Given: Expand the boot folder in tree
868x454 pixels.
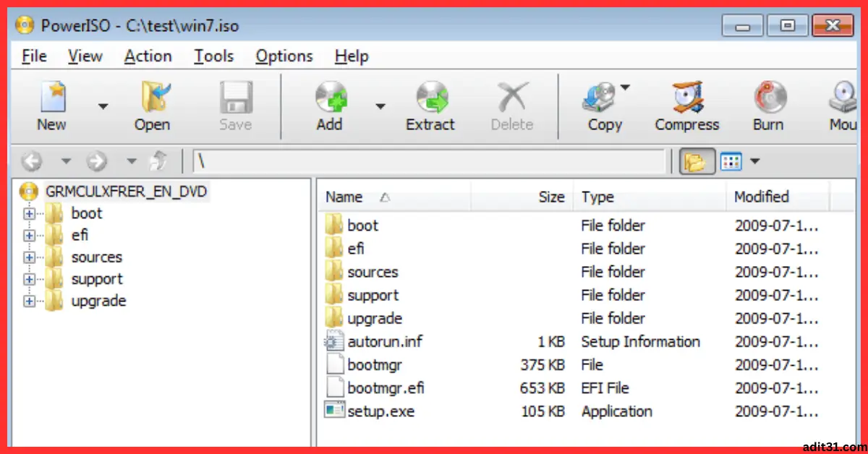Looking at the screenshot, I should [30, 214].
